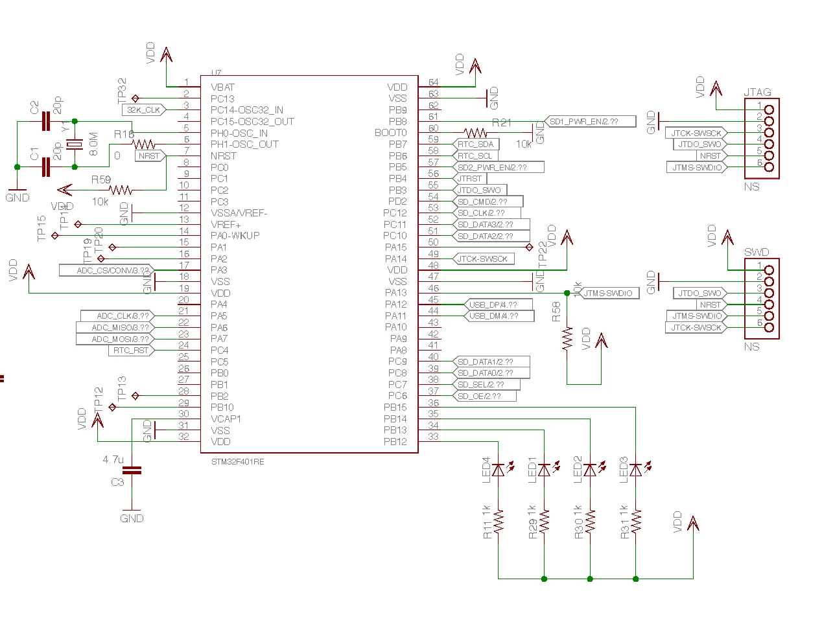Select the SD_DATA0 net label
Viewport: 822px width, 644px height.
point(489,373)
